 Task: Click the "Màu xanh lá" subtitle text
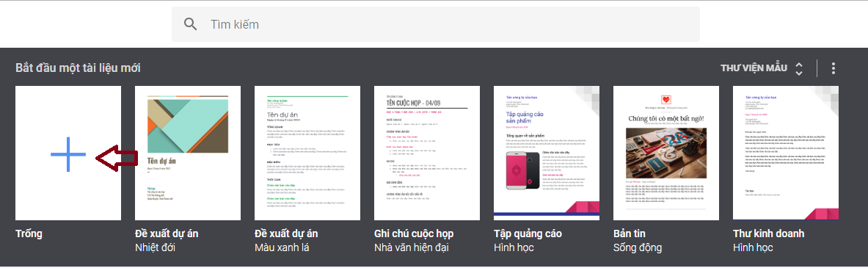click(x=281, y=247)
